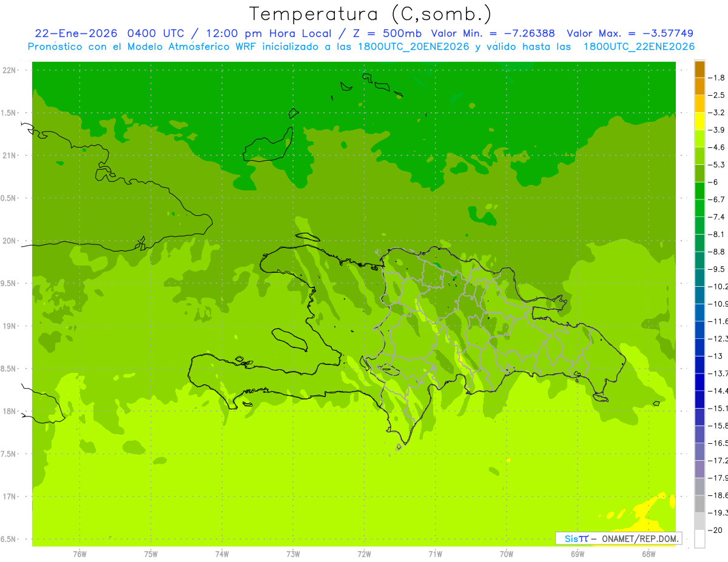The height and width of the screenshot is (562, 728).
Task: Click the -11.6 legend value
Action: 718,321
